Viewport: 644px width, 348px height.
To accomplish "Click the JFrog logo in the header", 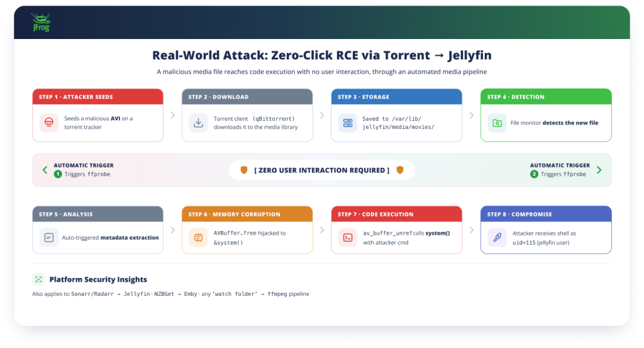I will click(x=41, y=23).
